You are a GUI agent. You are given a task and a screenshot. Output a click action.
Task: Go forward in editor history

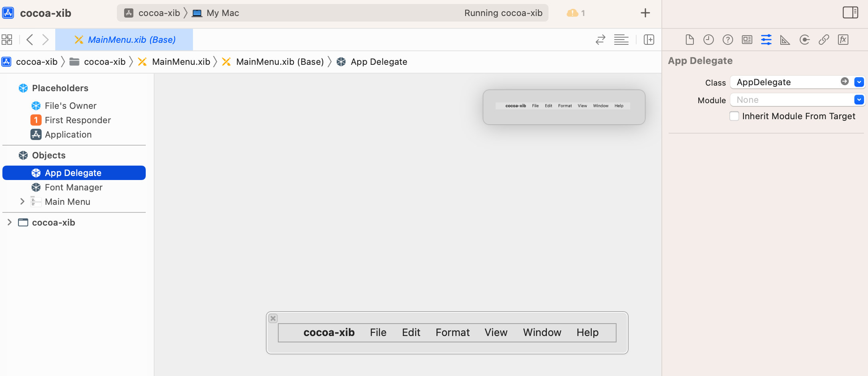(45, 40)
